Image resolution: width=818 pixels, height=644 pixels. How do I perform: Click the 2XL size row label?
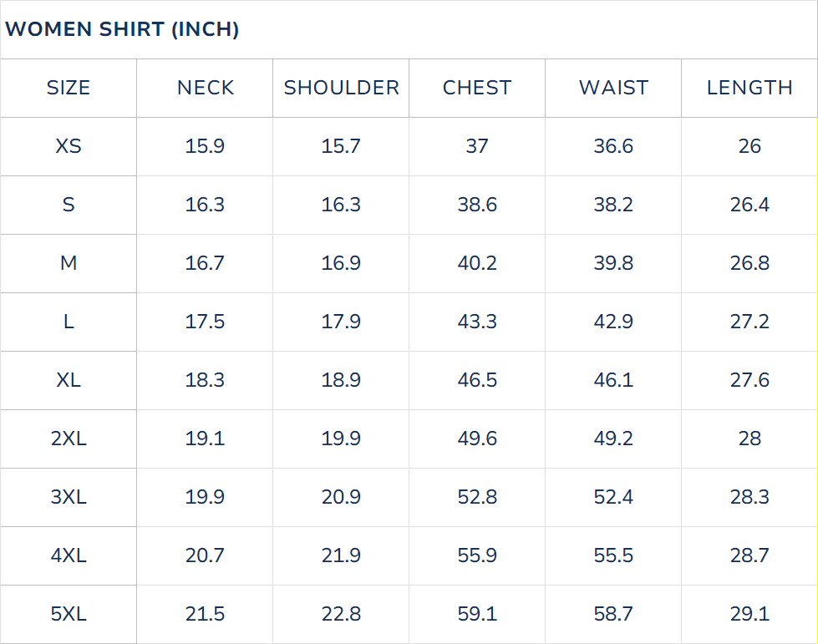[x=69, y=439]
